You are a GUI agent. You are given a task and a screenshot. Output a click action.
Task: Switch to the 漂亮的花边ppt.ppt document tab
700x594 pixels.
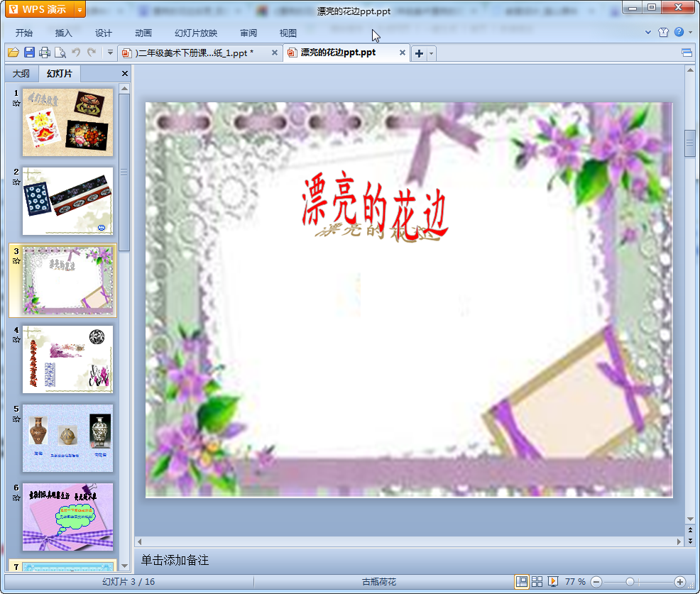tap(338, 53)
